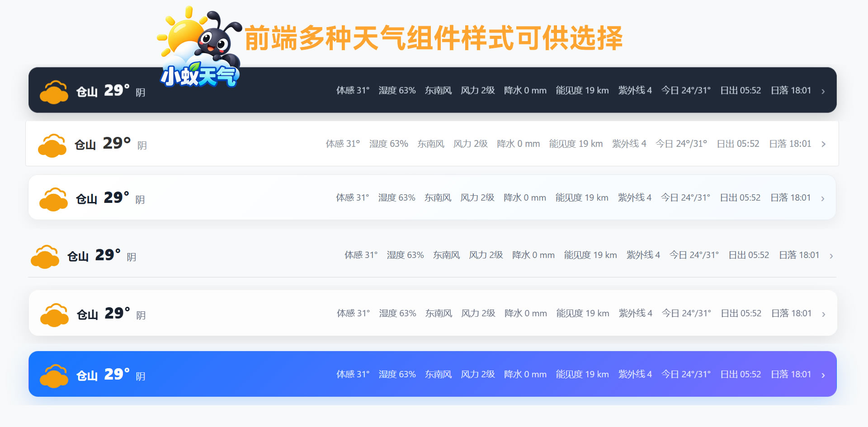The image size is (868, 427).
Task: Click 日落 18:01 in the blue gradient bar
Action: pyautogui.click(x=791, y=374)
